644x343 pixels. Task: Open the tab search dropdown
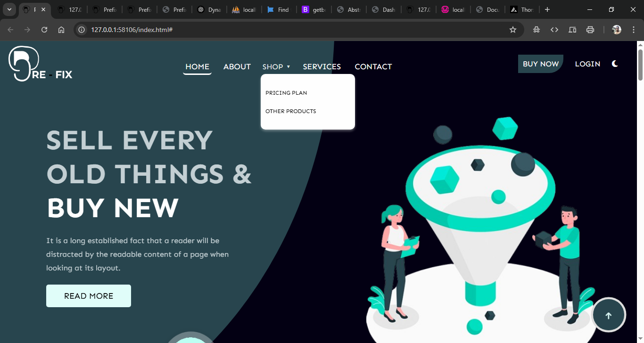tap(9, 9)
